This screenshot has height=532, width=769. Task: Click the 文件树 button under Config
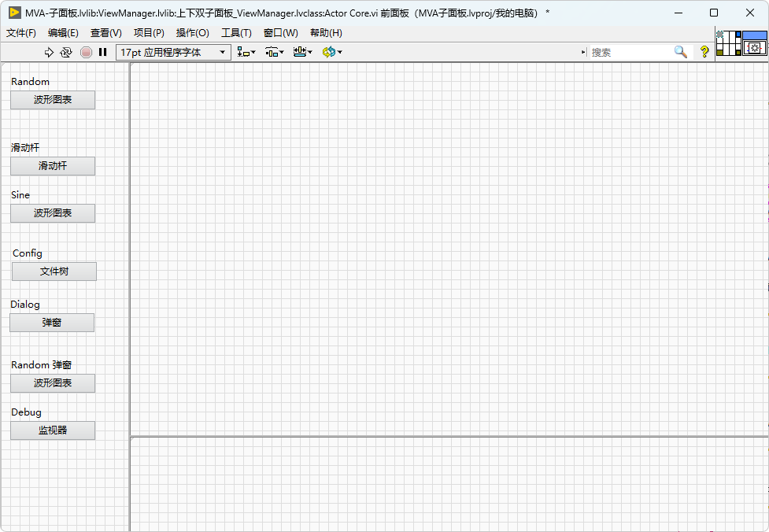click(54, 272)
